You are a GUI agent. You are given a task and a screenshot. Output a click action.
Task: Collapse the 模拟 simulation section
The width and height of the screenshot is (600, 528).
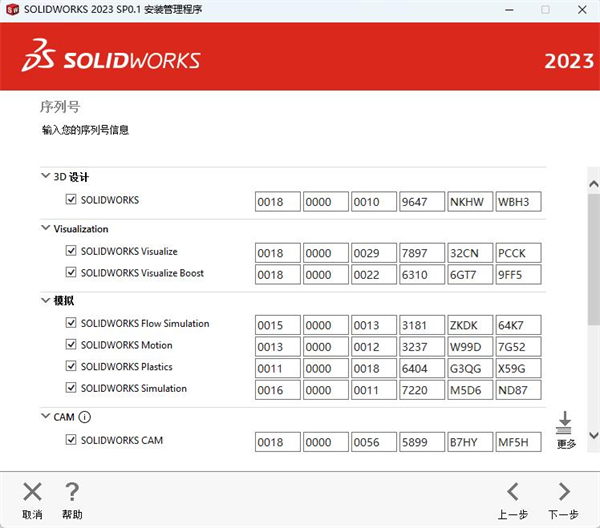coord(45,300)
